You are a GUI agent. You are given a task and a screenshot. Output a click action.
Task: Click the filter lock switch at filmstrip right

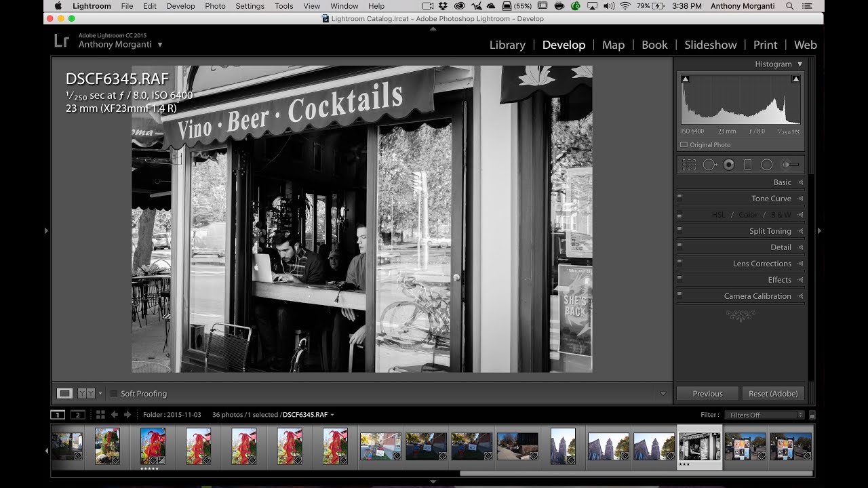pyautogui.click(x=812, y=415)
